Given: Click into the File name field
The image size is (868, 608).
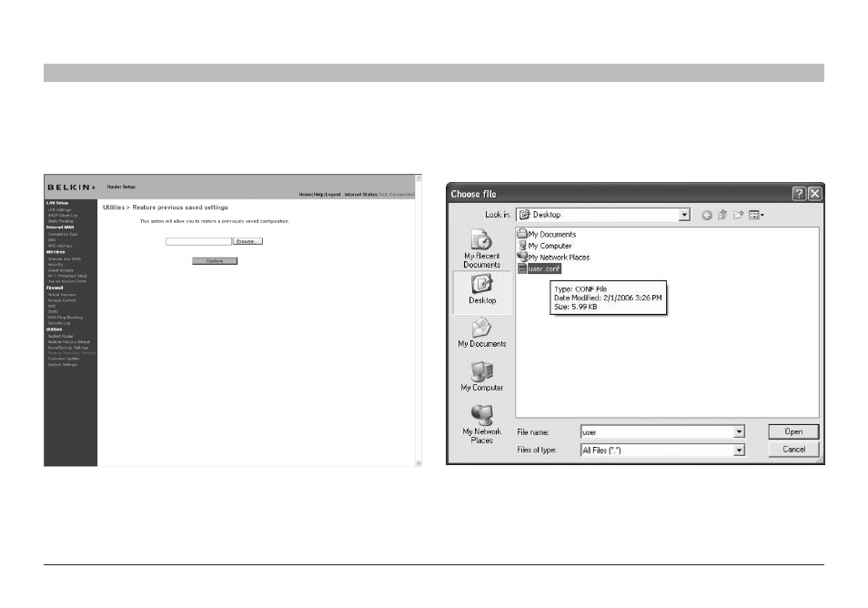Looking at the screenshot, I should point(657,432).
